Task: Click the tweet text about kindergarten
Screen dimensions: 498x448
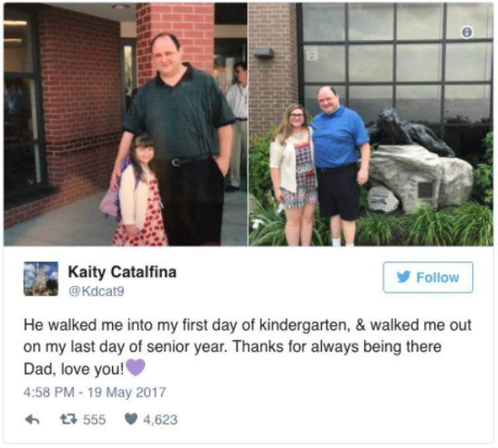Action: (247, 347)
